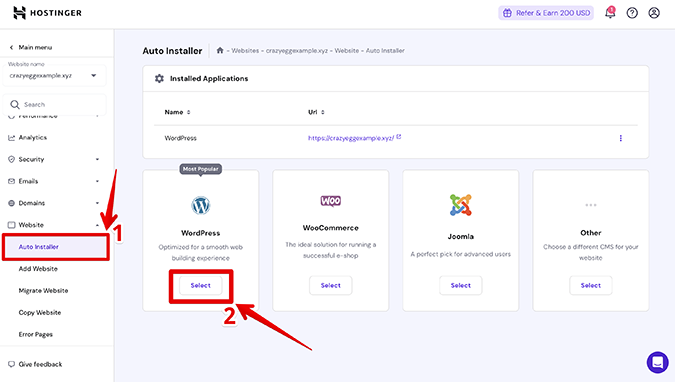Click Refer & Earn 200 USD button

click(546, 13)
